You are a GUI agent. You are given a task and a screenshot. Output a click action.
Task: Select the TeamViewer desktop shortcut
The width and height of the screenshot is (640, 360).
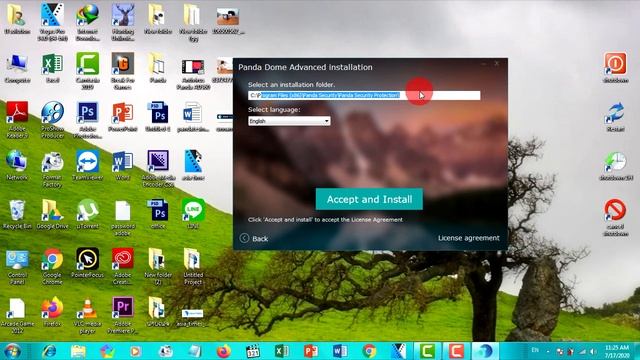point(87,165)
